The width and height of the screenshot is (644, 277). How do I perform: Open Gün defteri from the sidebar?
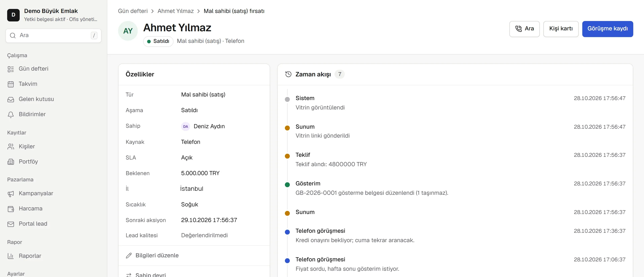pos(53,69)
